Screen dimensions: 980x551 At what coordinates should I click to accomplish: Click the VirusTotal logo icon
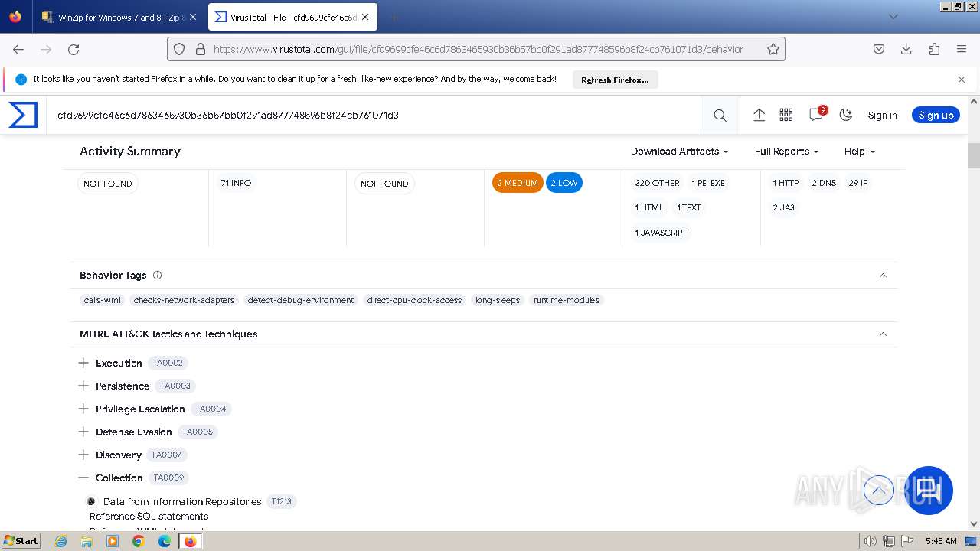point(23,115)
